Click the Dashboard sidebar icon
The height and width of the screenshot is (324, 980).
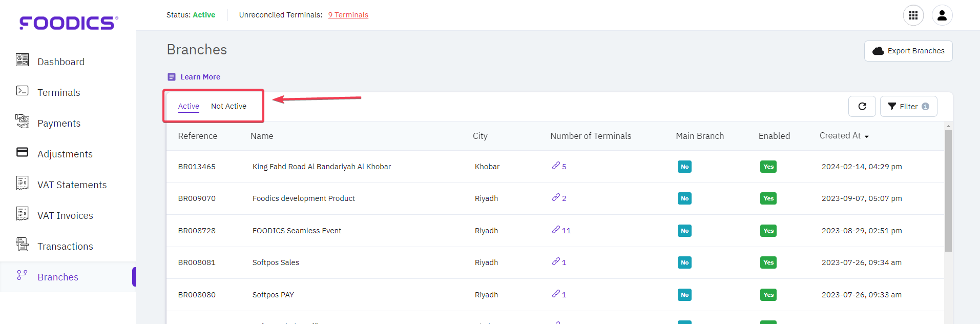22,60
